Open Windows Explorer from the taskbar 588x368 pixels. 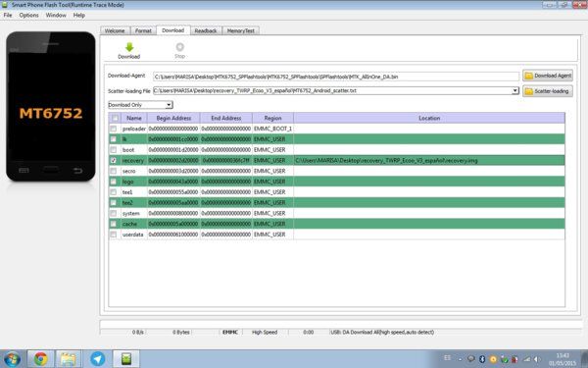68,359
